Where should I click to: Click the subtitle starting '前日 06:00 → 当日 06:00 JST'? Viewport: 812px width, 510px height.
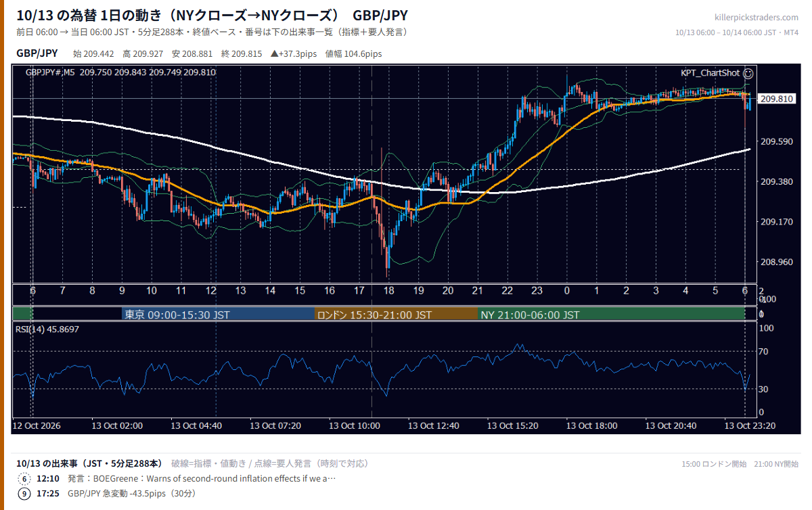click(x=211, y=32)
